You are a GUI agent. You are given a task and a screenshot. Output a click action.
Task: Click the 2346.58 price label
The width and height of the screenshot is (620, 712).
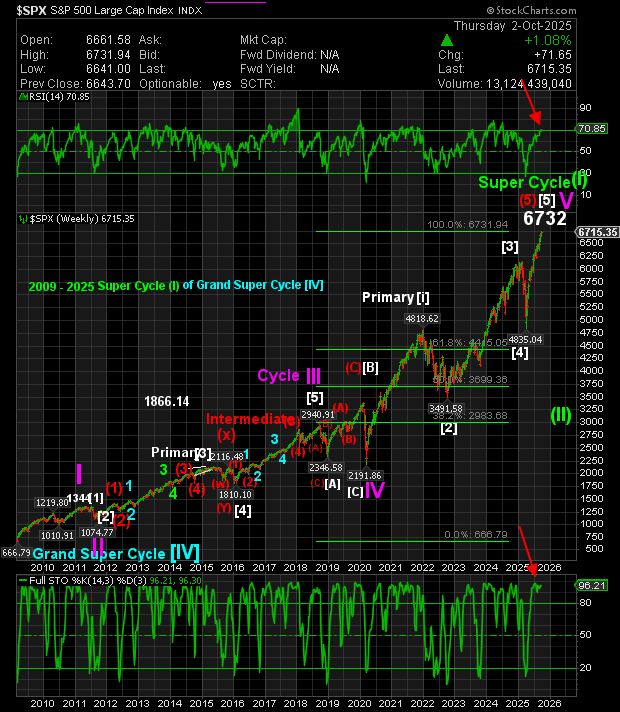(x=326, y=467)
